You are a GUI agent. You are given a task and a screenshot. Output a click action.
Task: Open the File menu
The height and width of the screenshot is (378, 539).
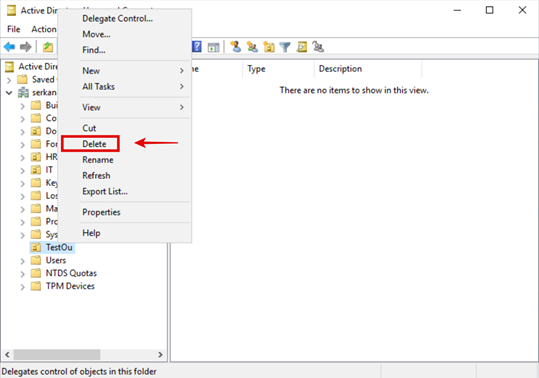pyautogui.click(x=14, y=29)
